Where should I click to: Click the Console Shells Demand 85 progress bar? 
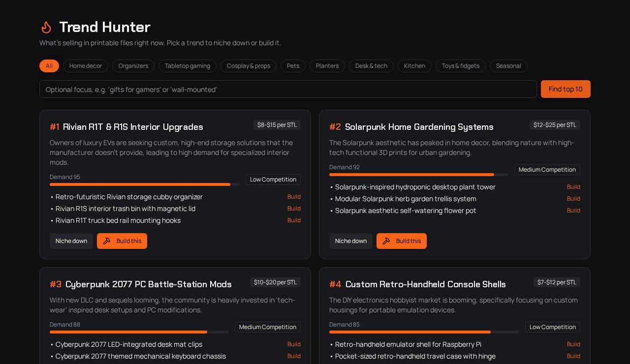pos(424,332)
